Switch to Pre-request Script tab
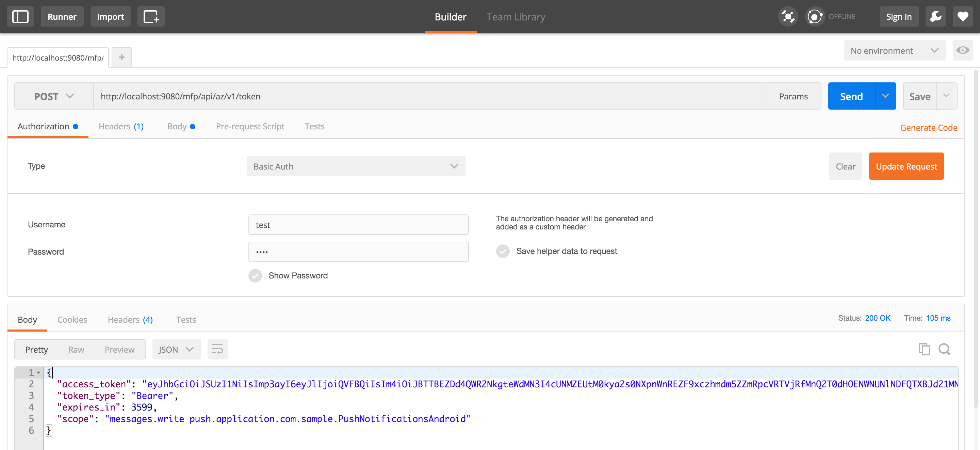The width and height of the screenshot is (980, 450). 250,126
